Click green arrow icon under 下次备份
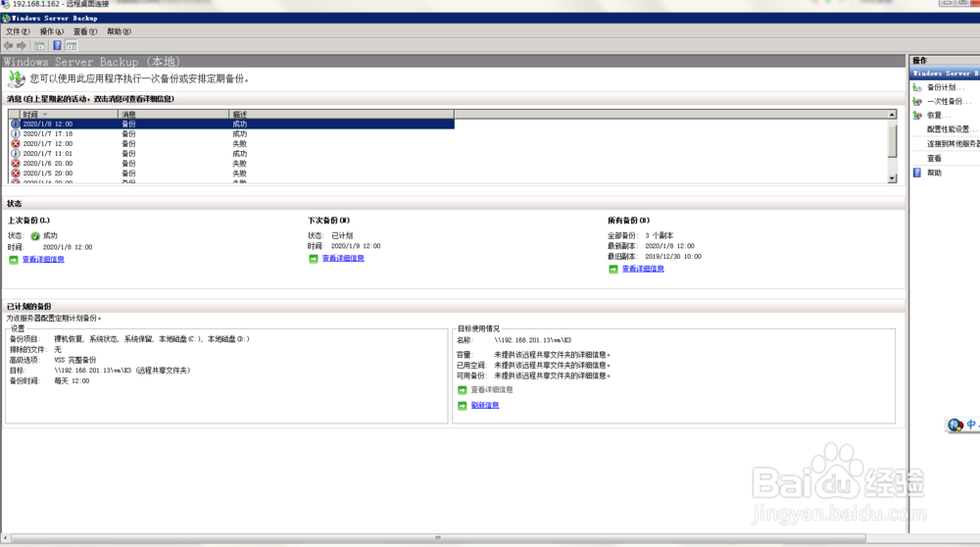The height and width of the screenshot is (547, 980). tap(314, 258)
